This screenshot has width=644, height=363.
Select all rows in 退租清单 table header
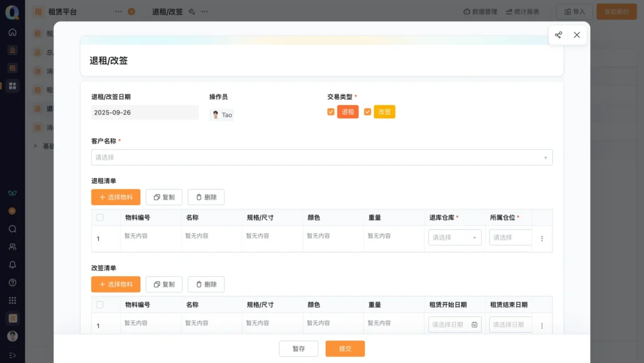[x=100, y=217]
